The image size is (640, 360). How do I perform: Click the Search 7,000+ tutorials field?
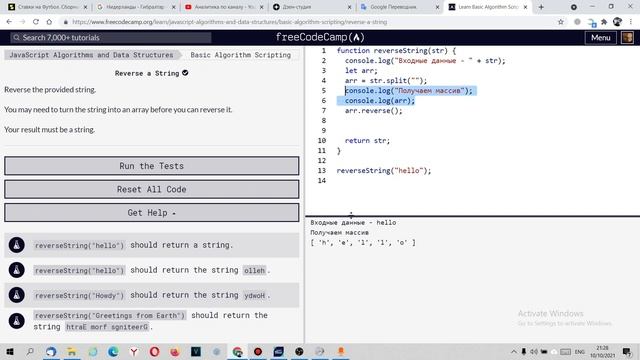click(111, 38)
